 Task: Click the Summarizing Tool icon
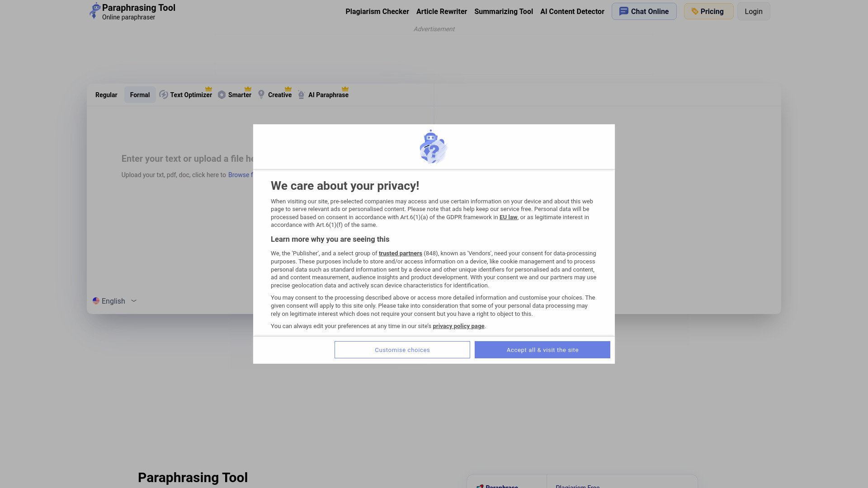(x=504, y=11)
